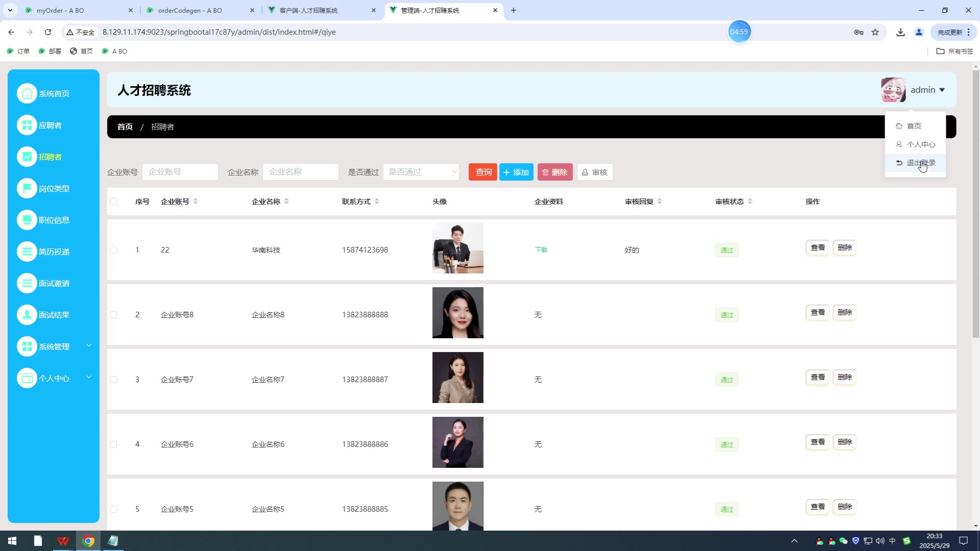
Task: Click the Chrome downloads icon in toolbar
Action: 900,32
